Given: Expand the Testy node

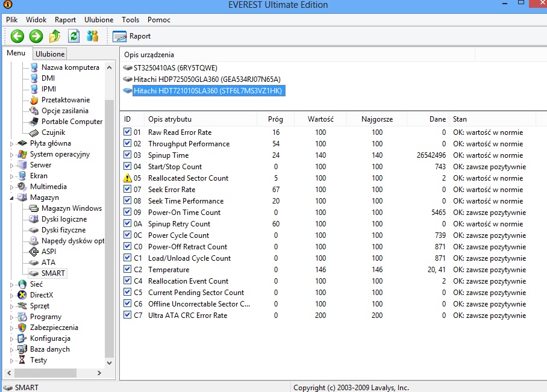Looking at the screenshot, I should point(11,360).
